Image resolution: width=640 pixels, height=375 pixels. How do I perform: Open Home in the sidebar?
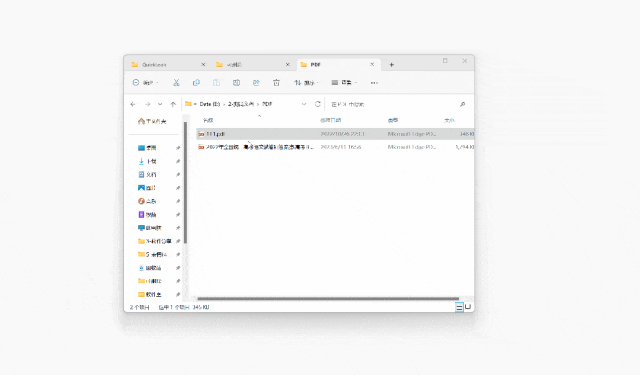tap(152, 121)
